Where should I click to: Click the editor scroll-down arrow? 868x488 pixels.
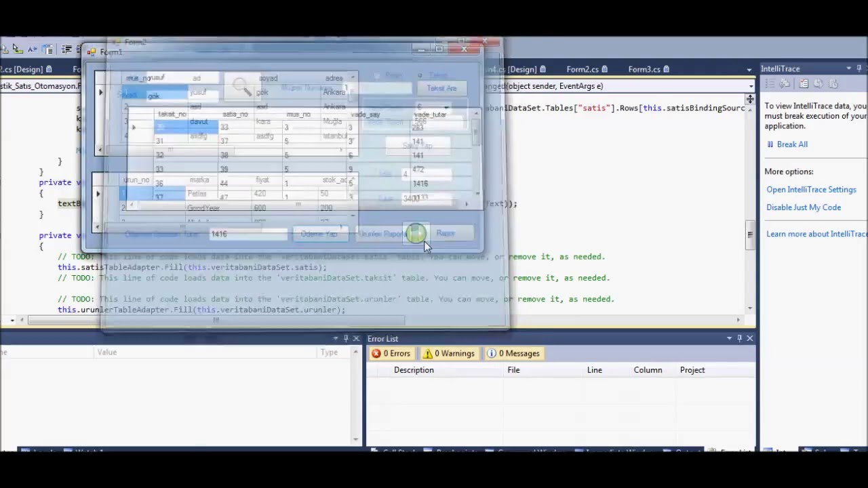749,308
